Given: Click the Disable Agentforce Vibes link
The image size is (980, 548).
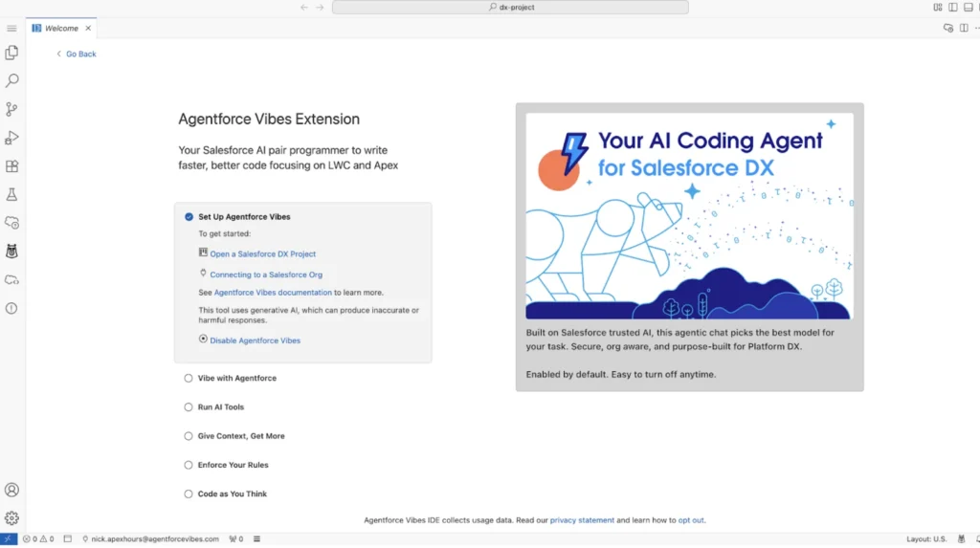Looking at the screenshot, I should (255, 340).
